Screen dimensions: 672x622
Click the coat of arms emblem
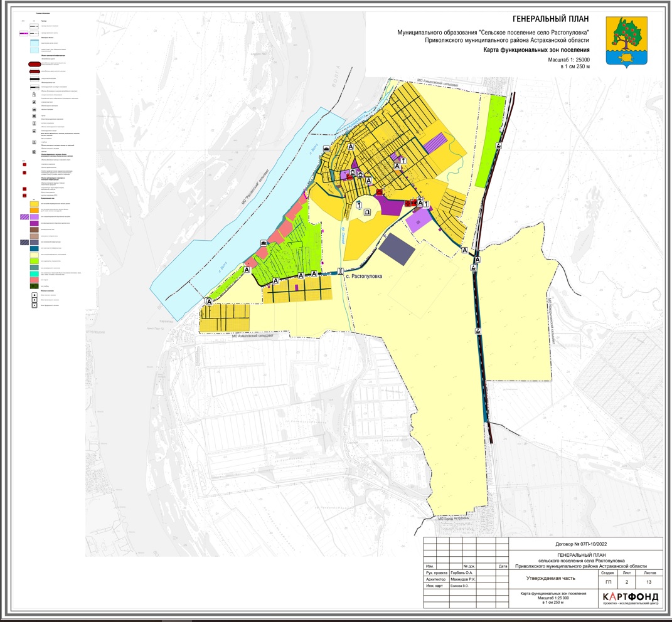(624, 41)
